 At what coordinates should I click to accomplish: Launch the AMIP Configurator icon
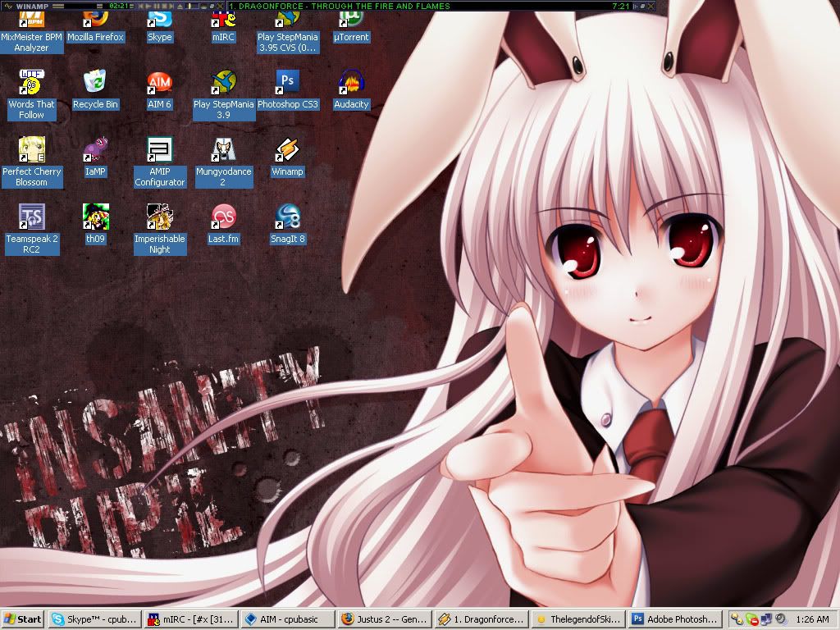click(x=159, y=149)
